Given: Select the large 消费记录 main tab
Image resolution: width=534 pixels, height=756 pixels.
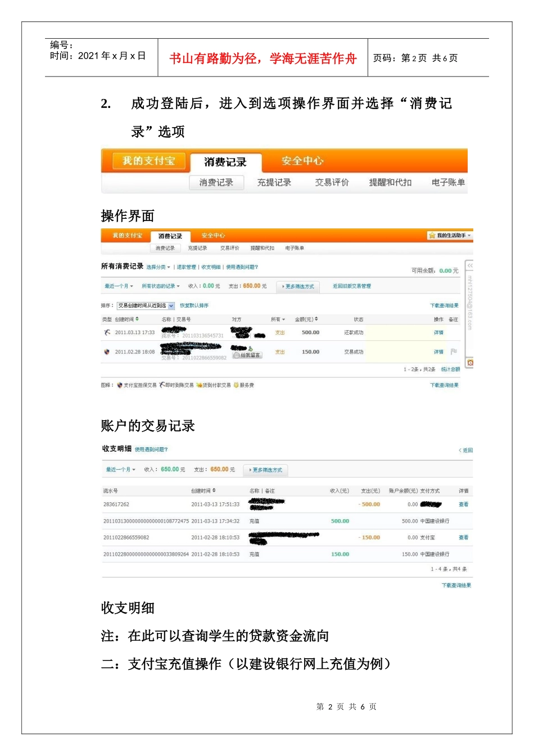Looking at the screenshot, I should (x=225, y=162).
